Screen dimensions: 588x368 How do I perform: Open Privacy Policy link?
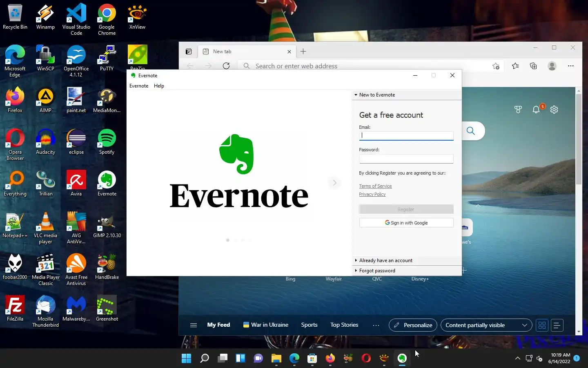coord(372,194)
